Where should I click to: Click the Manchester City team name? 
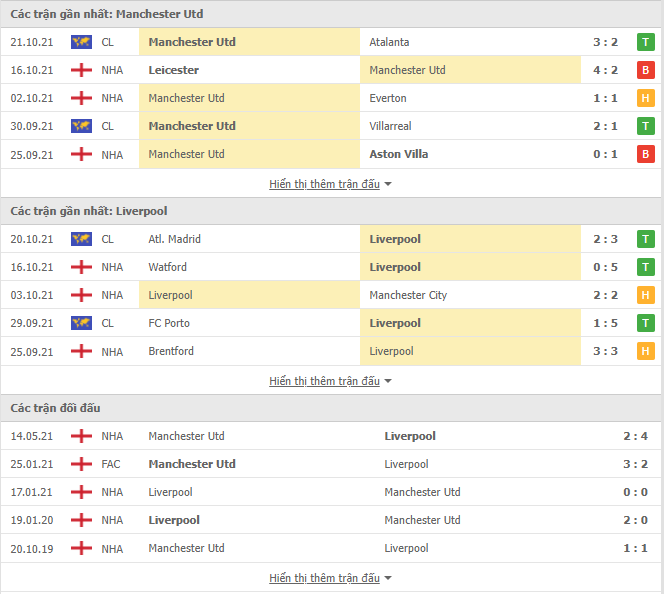[408, 295]
